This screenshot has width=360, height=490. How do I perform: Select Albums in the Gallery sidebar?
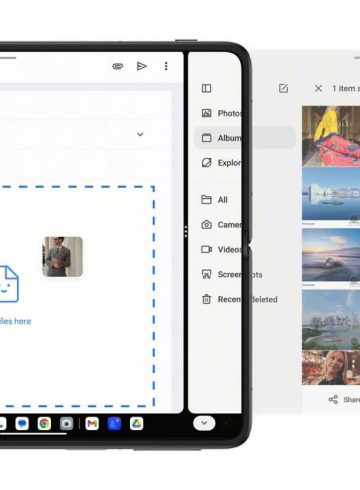(x=245, y=138)
